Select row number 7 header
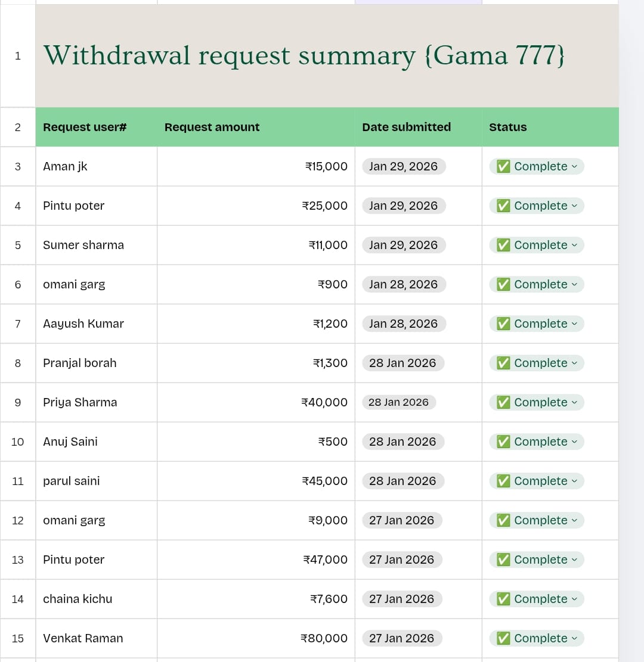Screen dimensions: 644x662 18,324
